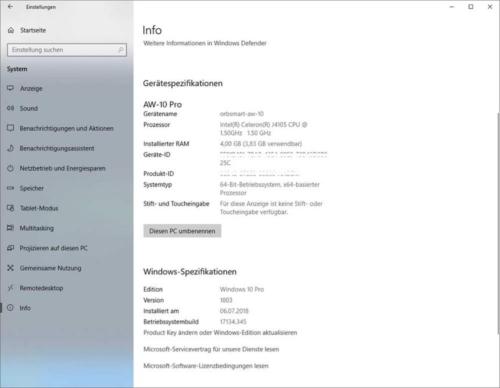Image resolution: width=500 pixels, height=388 pixels.
Task: Click the back arrow icon in the title bar
Action: 10,7
